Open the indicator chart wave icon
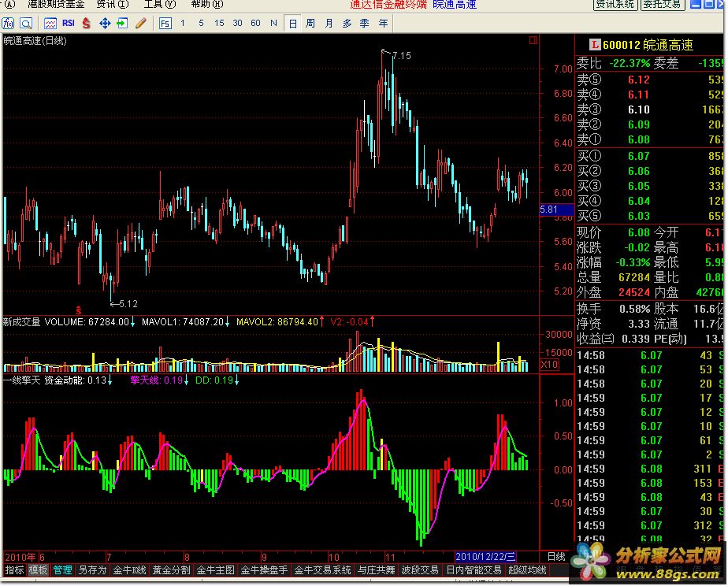The image size is (728, 586). (50, 23)
